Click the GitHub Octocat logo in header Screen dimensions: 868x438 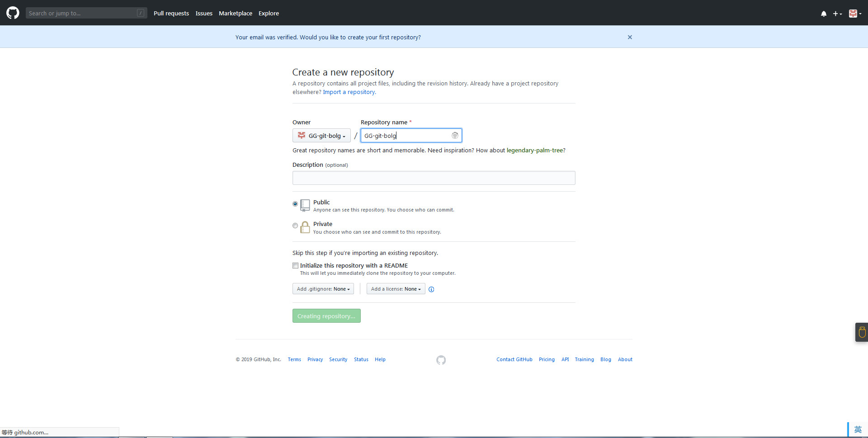coord(13,13)
